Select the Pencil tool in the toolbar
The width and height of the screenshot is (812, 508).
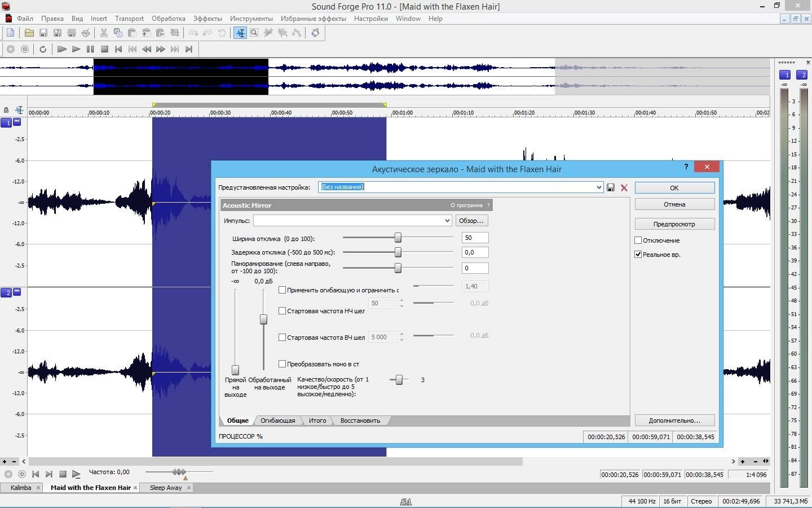tap(268, 33)
